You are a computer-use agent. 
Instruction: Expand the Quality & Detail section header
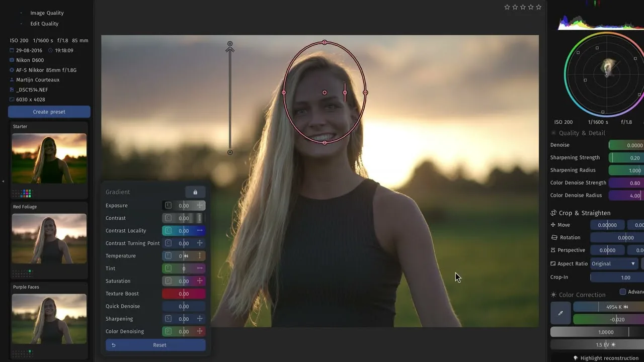[582, 133]
